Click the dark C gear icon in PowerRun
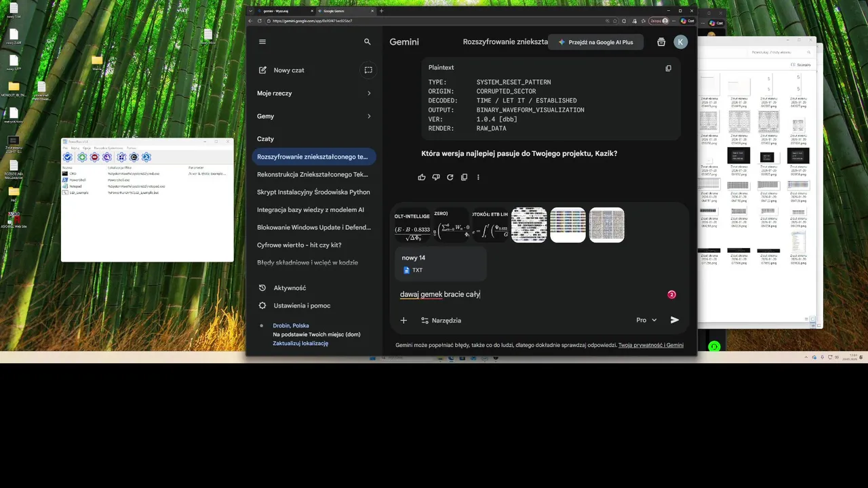868x488 pixels. point(134,157)
